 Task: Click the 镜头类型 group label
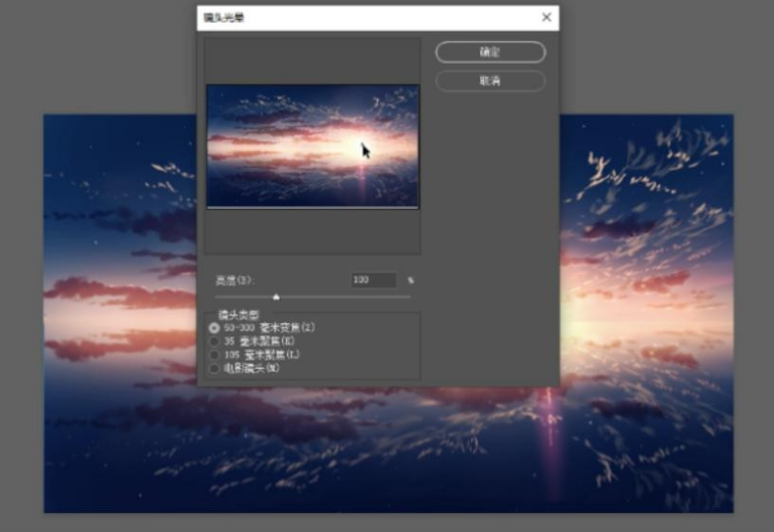(x=238, y=315)
